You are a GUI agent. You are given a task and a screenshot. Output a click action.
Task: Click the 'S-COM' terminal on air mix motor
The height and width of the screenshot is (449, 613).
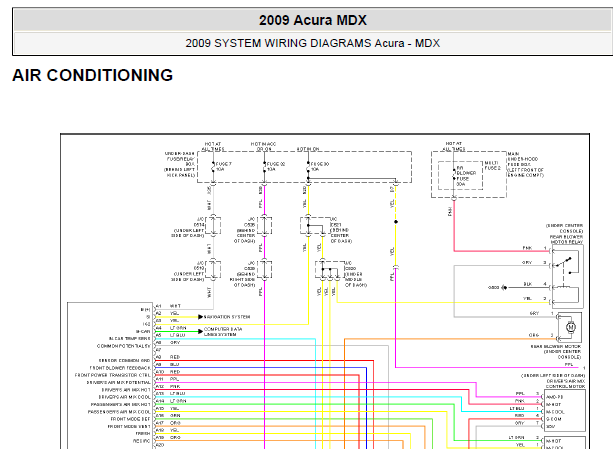(x=554, y=419)
